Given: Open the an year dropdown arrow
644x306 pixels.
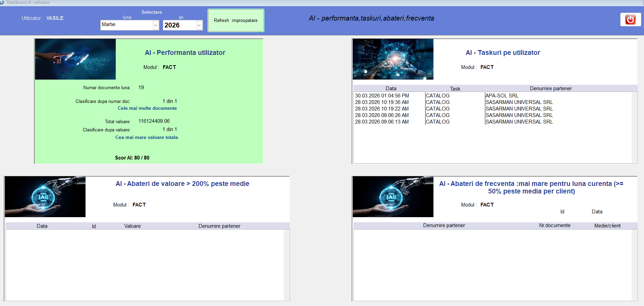Looking at the screenshot, I should (199, 25).
